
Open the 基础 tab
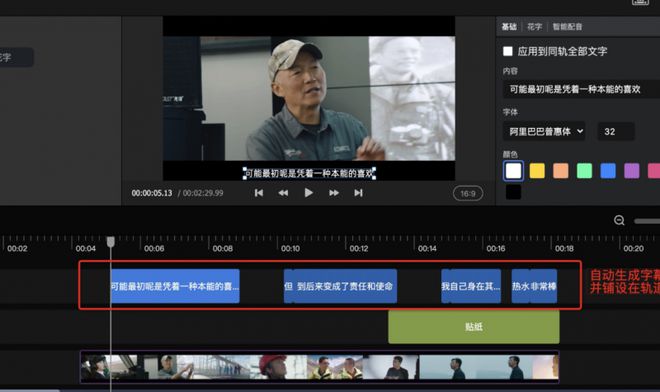click(509, 27)
